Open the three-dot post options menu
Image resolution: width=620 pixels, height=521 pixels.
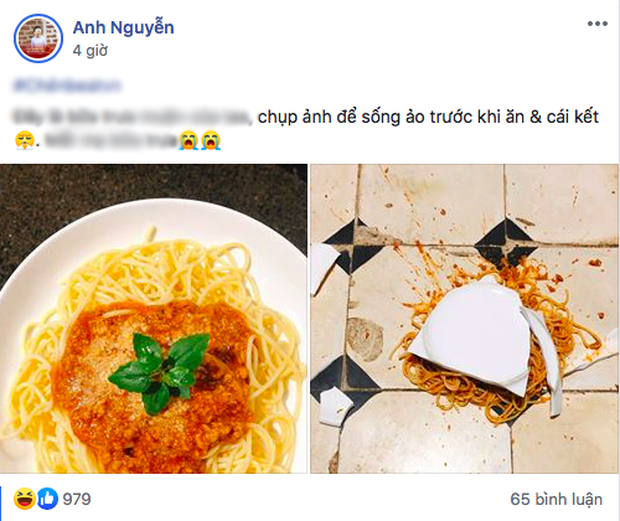pos(597,24)
